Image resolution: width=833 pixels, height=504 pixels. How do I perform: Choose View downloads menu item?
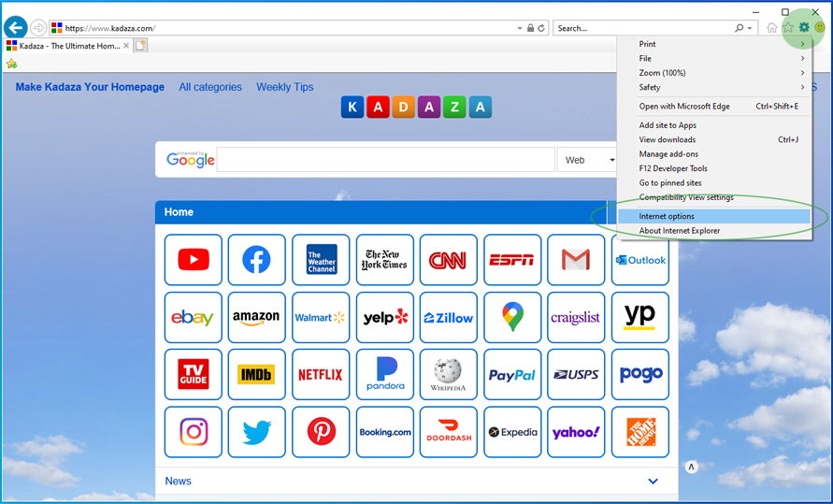click(x=714, y=139)
